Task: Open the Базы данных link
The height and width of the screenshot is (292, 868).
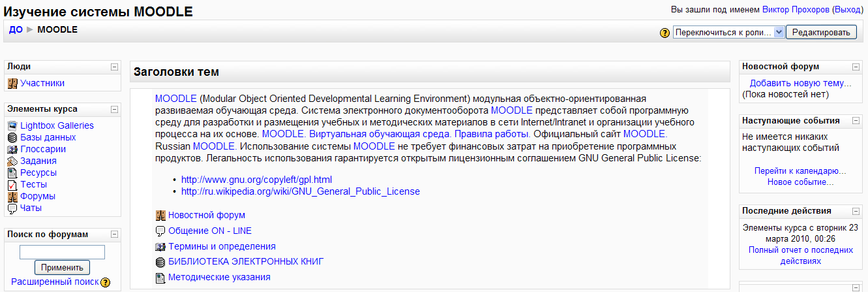Action: coord(48,137)
